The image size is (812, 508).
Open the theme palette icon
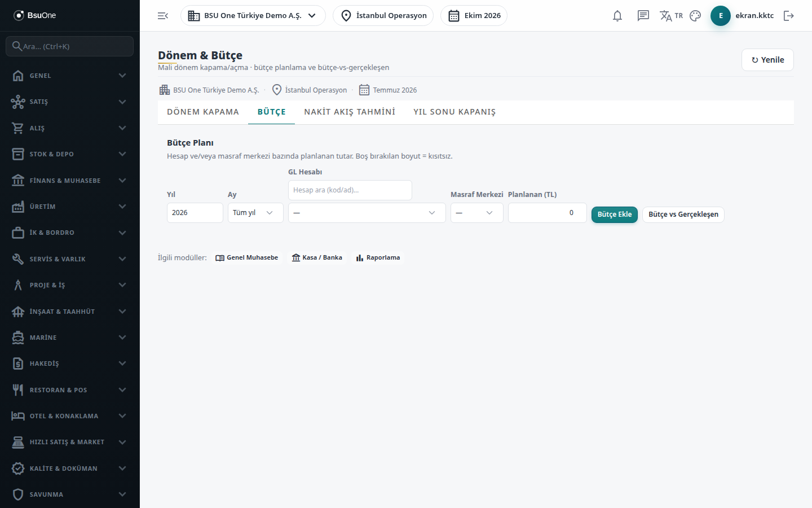pos(695,16)
